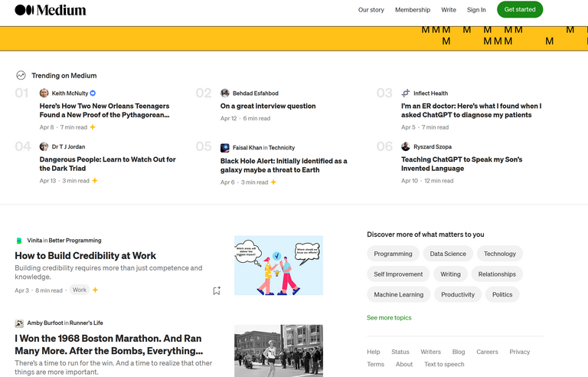The image size is (588, 377).
Task: Click the Careers footer link
Action: point(487,352)
